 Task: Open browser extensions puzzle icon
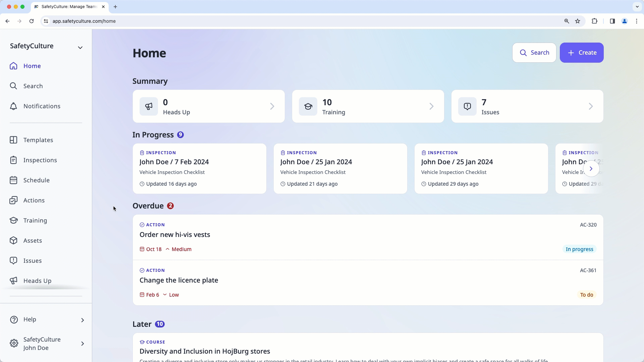tap(594, 21)
